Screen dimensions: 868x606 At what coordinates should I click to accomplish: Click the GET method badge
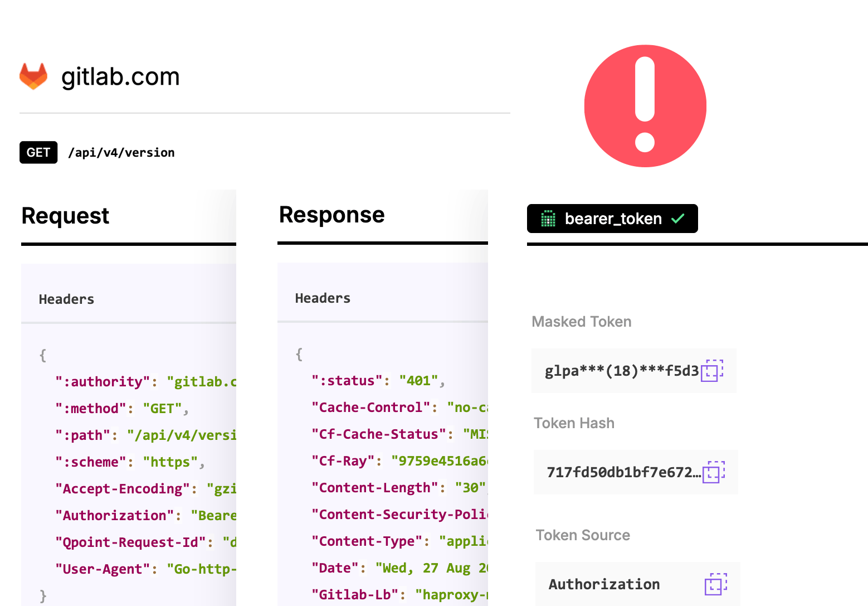pyautogui.click(x=38, y=152)
